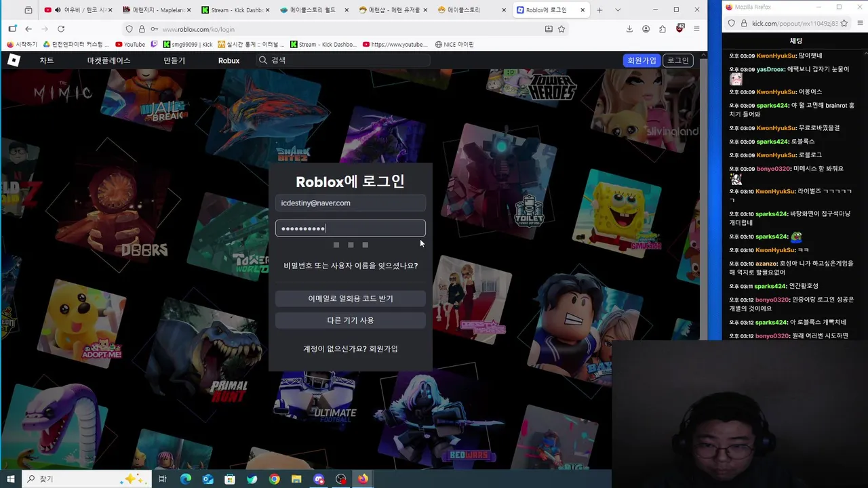Screen dimensions: 868x488
Task: Click the blue 회원가입 button in header
Action: pos(642,60)
